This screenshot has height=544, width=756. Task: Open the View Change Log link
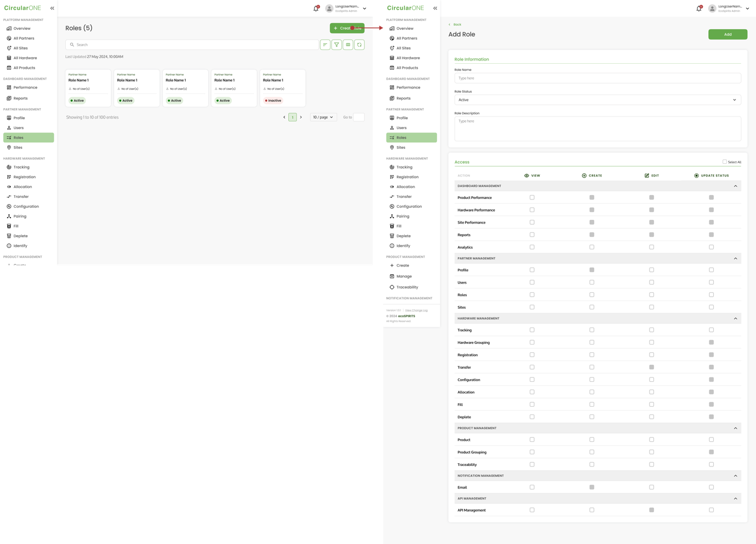point(416,310)
